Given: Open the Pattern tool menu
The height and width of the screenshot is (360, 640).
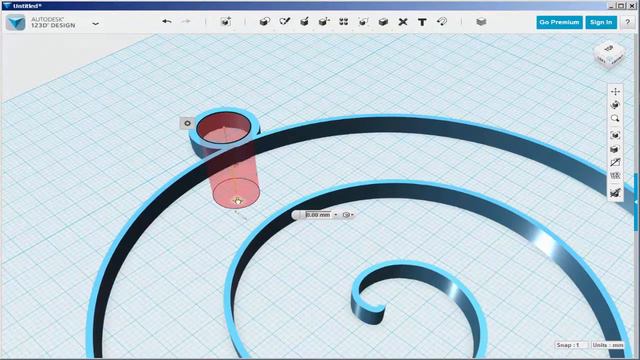Looking at the screenshot, I should 344,22.
